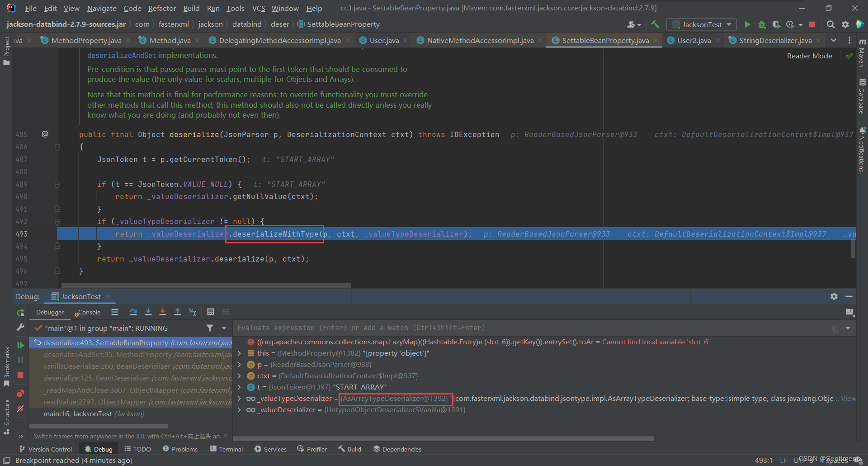The width and height of the screenshot is (868, 466).
Task: Click Run to Cursor icon
Action: click(x=193, y=312)
